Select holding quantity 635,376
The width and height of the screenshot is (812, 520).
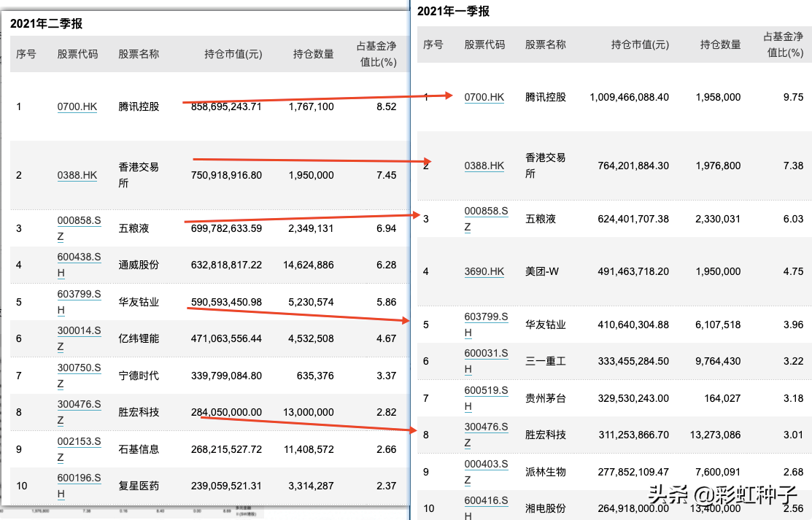pyautogui.click(x=315, y=376)
